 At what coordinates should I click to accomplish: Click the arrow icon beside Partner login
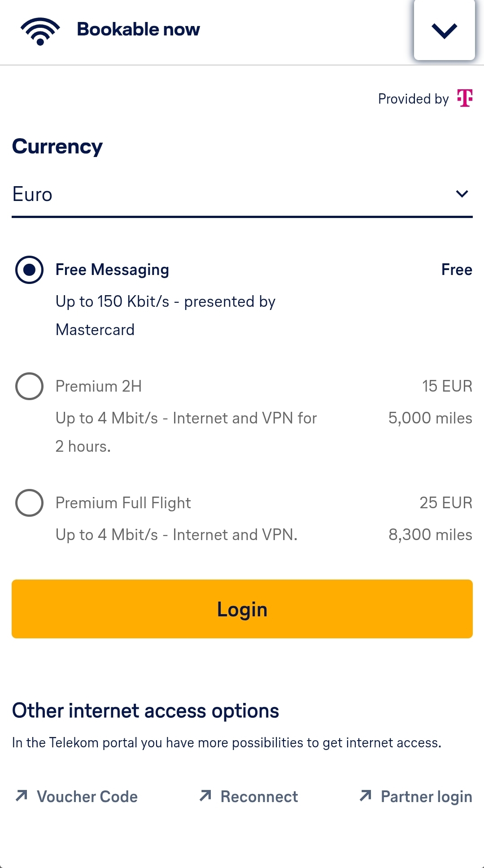tap(366, 796)
